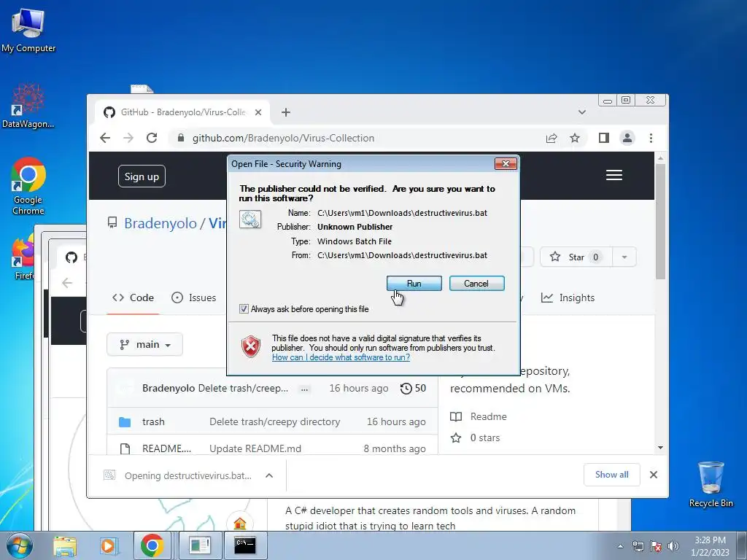This screenshot has width=747, height=560.
Task: Click 'Delete trash/creepy directory' commit message
Action: coord(275,422)
